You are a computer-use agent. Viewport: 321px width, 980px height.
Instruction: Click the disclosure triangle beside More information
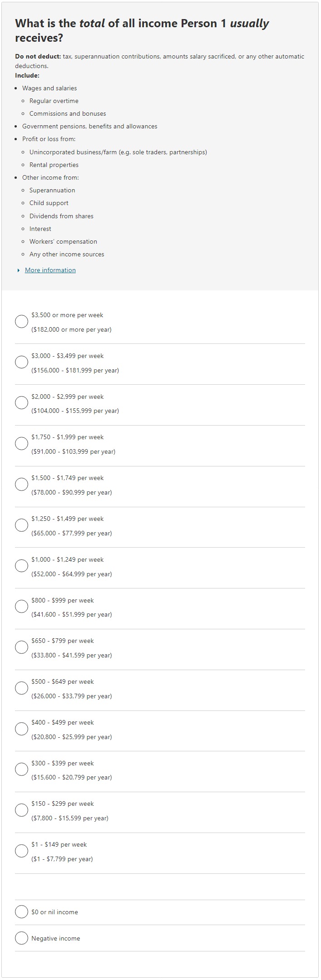(18, 270)
